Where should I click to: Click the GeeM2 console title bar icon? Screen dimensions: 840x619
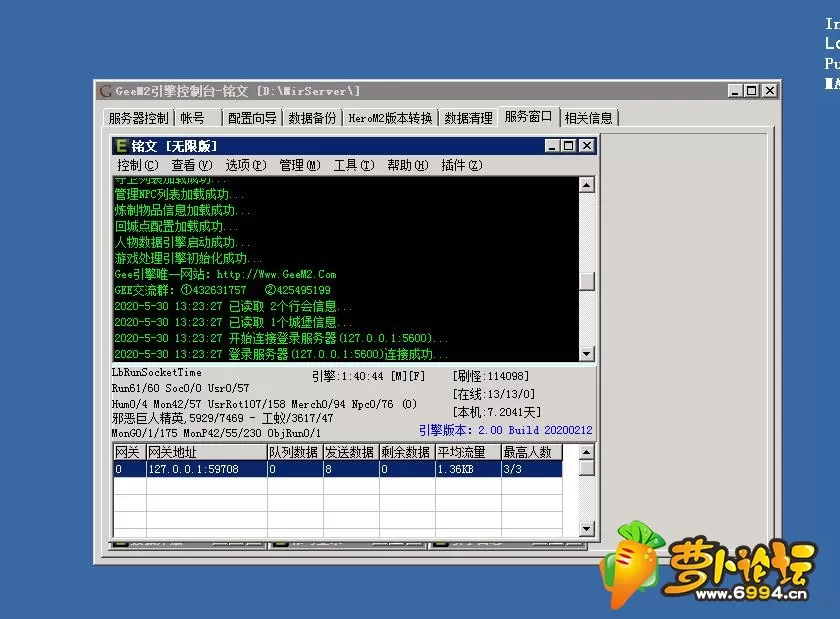[x=106, y=91]
